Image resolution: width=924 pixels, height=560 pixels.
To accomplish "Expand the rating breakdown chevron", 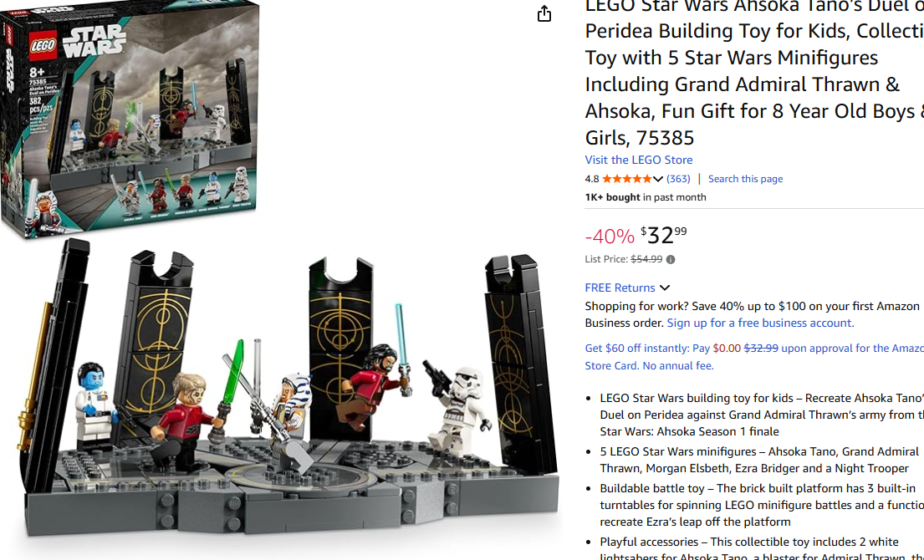I will click(658, 179).
